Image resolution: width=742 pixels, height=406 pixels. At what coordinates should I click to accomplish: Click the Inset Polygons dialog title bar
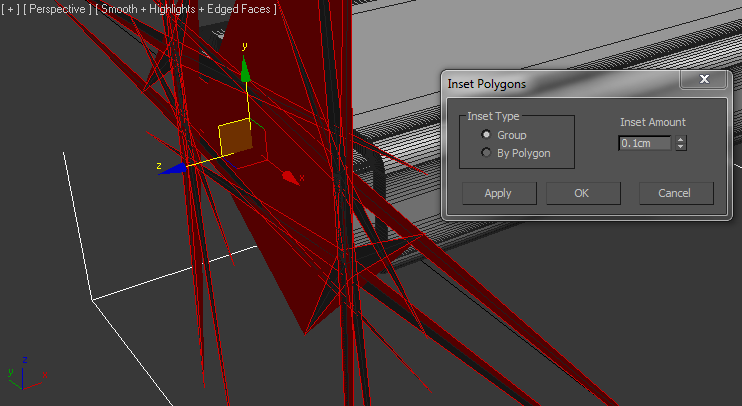coord(561,84)
